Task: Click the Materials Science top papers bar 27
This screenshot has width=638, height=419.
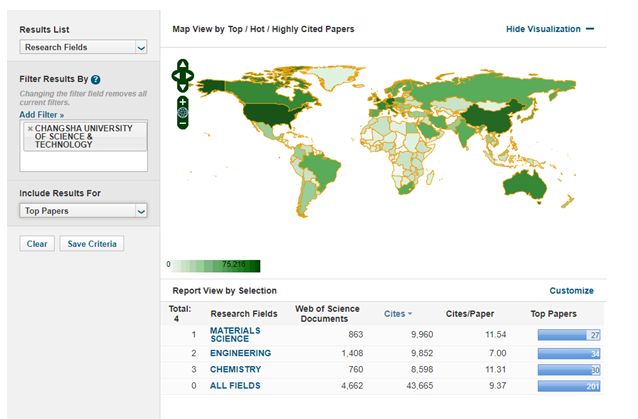Action: click(569, 335)
